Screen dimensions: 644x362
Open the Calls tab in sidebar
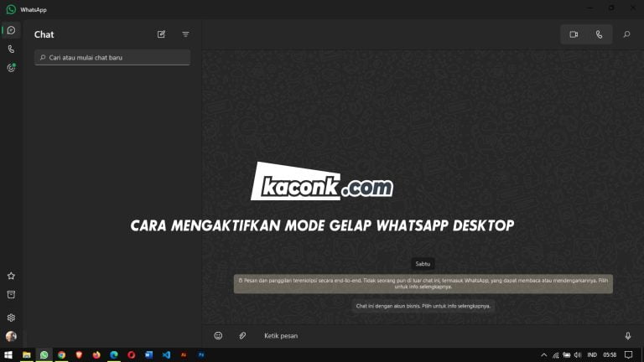pos(11,49)
